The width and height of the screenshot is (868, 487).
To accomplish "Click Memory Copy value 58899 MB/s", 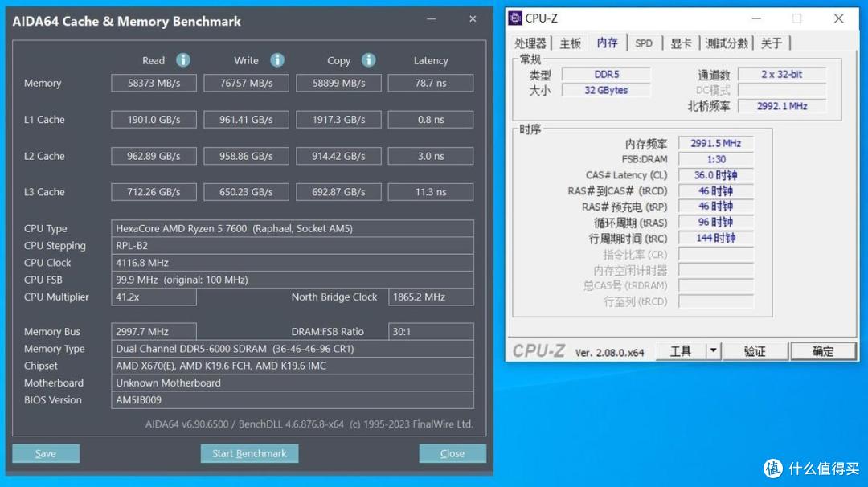I will tap(339, 83).
